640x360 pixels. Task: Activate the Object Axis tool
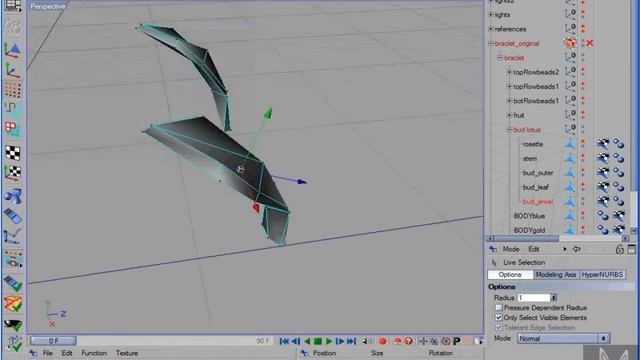pyautogui.click(x=13, y=70)
